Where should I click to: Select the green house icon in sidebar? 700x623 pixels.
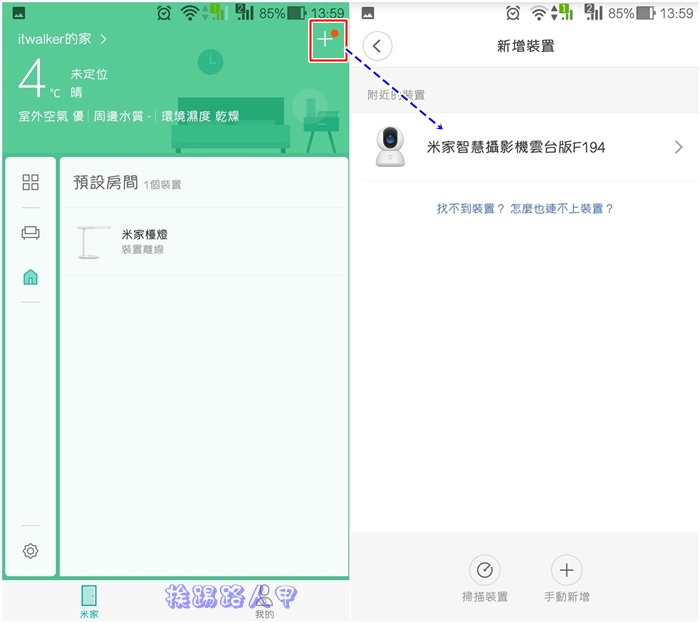click(30, 277)
